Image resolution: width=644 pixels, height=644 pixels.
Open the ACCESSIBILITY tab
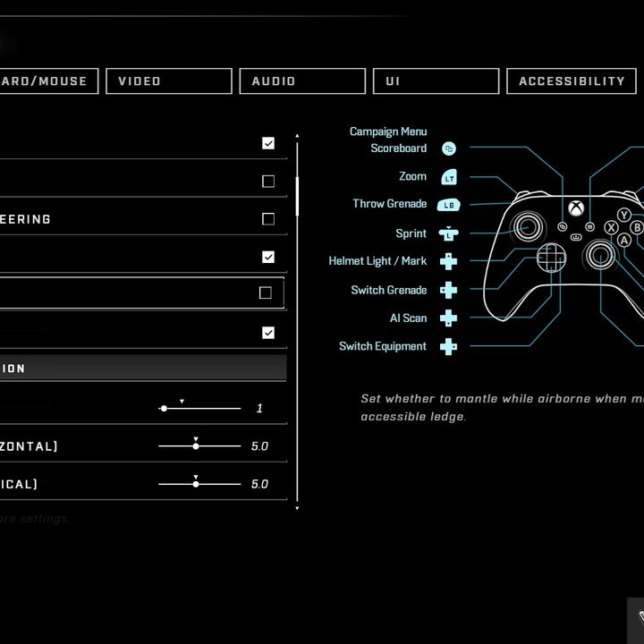[x=572, y=80]
